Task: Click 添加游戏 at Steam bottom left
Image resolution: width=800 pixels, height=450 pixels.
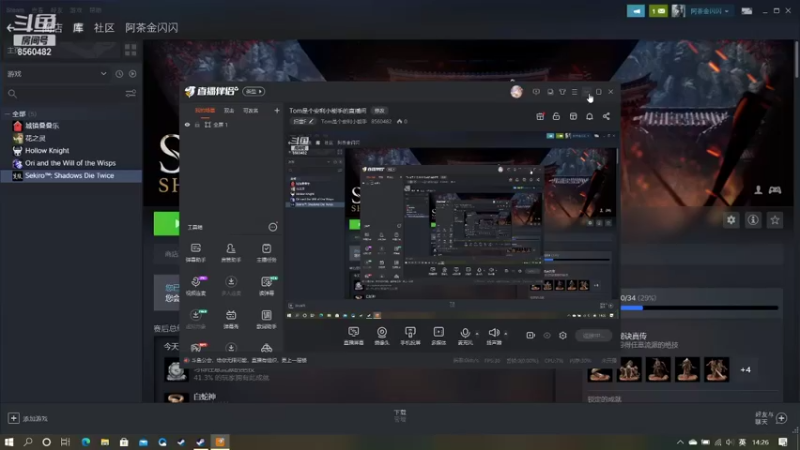Action: pos(28,418)
